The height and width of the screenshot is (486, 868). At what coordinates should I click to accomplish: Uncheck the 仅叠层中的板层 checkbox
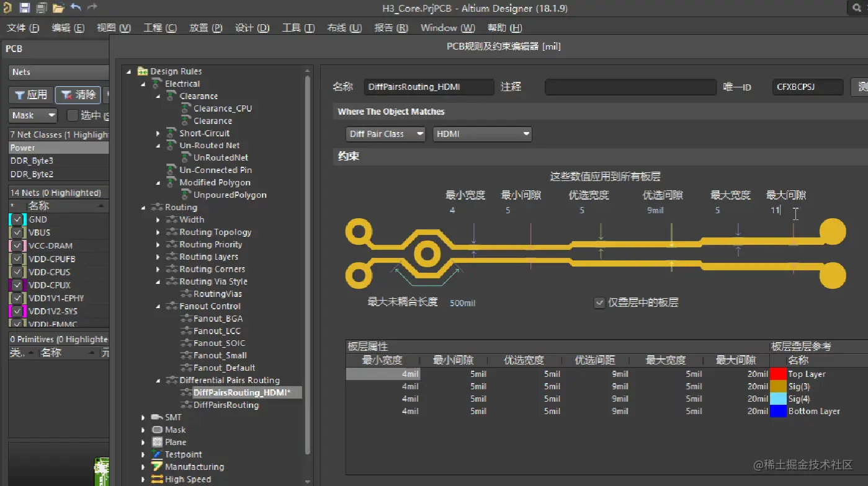click(x=599, y=303)
